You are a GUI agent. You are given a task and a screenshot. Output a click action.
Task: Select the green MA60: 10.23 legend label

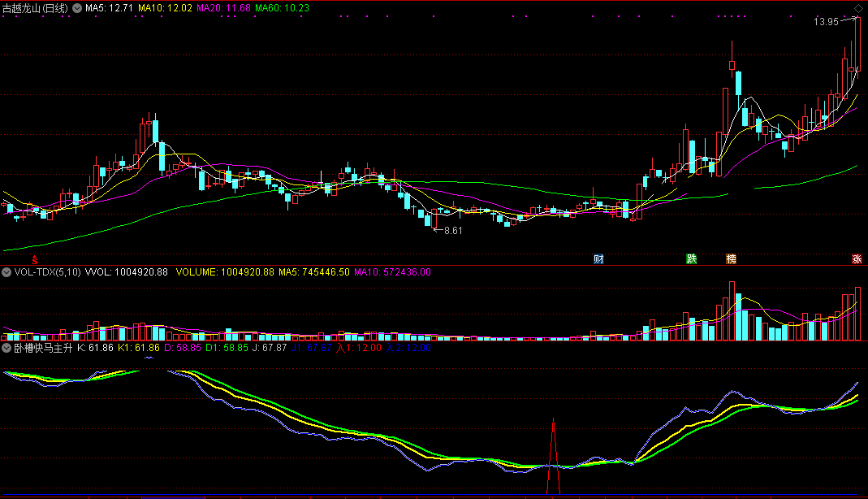pos(283,8)
